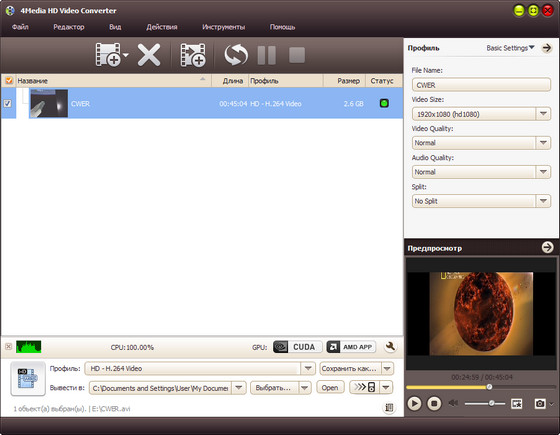Sort list by Длина column
The image size is (560, 435).
click(230, 81)
